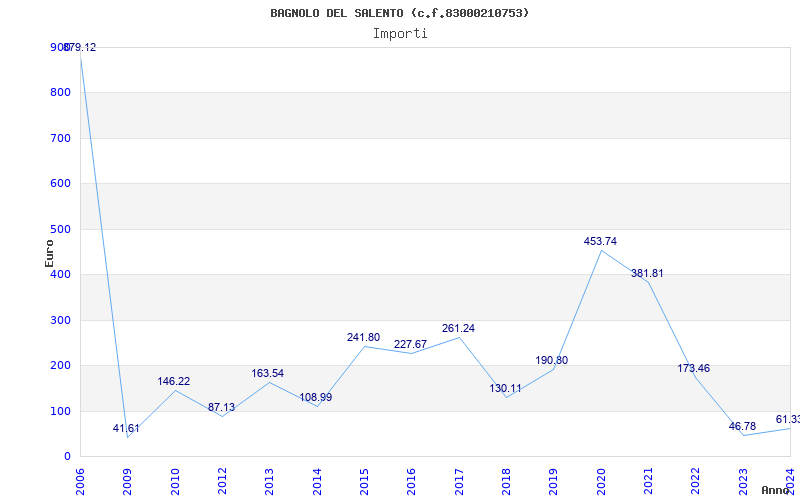Click the 700 tick on Euro axis
The height and width of the screenshot is (500, 800).
(x=60, y=138)
